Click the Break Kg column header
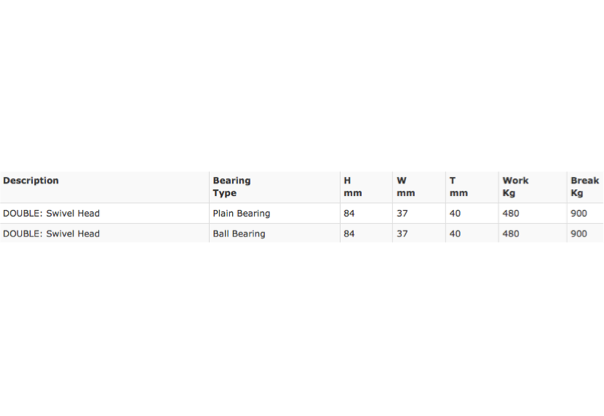 click(585, 187)
